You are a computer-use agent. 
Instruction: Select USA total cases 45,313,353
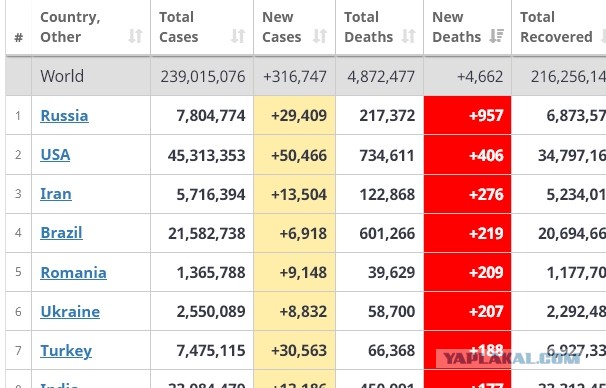click(207, 155)
